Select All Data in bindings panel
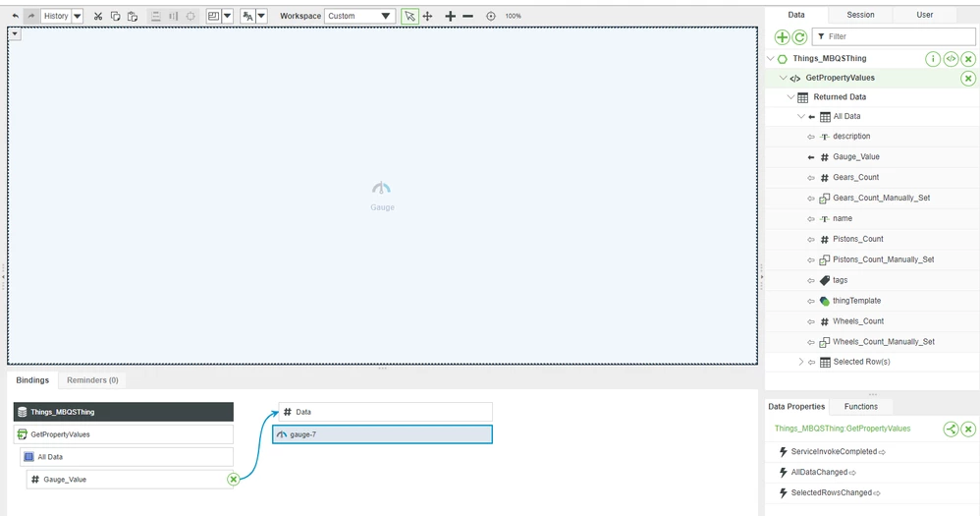 click(127, 457)
